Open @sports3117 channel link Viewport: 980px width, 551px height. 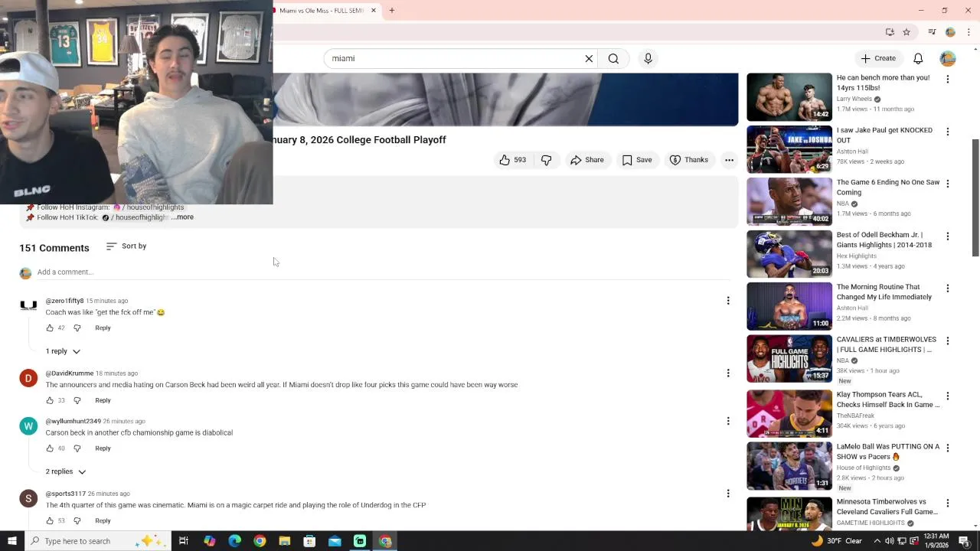[66, 494]
